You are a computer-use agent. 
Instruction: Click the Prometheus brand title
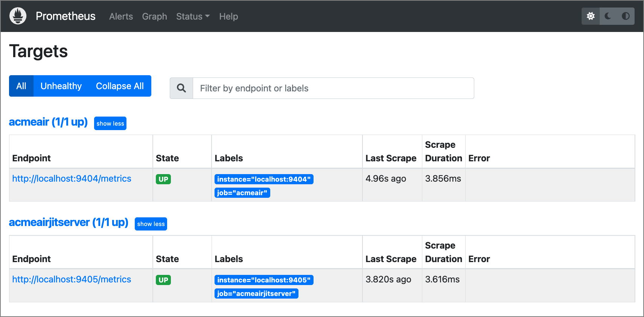(x=65, y=16)
